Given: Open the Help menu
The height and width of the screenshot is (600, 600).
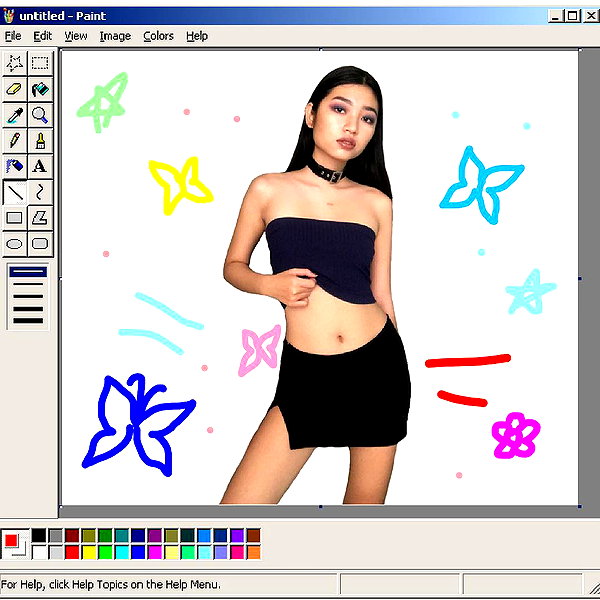Looking at the screenshot, I should [x=197, y=36].
